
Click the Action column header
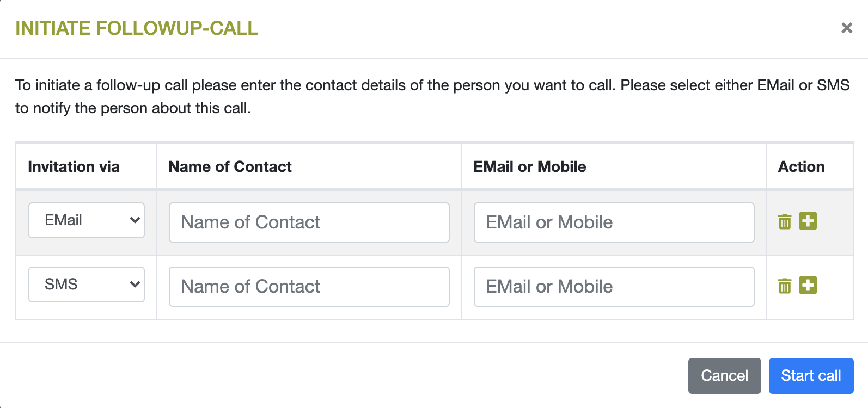tap(801, 167)
